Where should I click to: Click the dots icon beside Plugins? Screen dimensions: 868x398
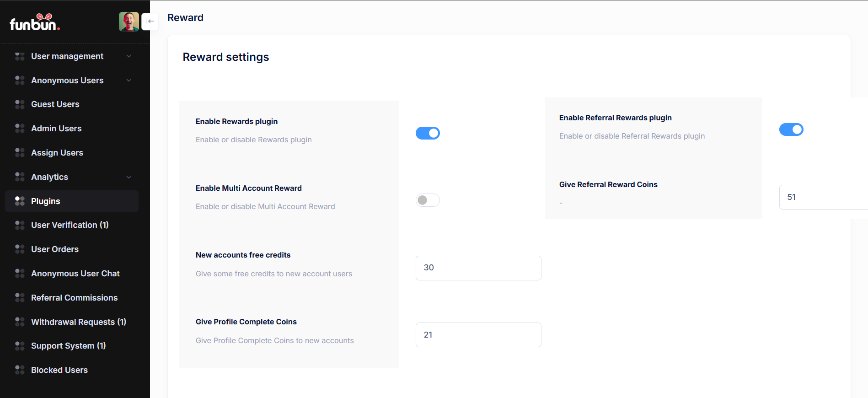tap(20, 201)
